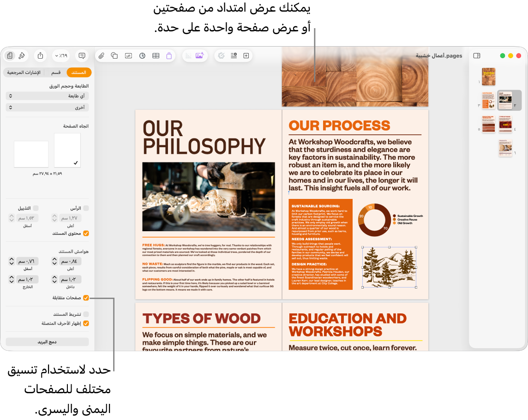The image size is (528, 420).
Task: Open the Format paintbrush inspector
Action: point(22,55)
